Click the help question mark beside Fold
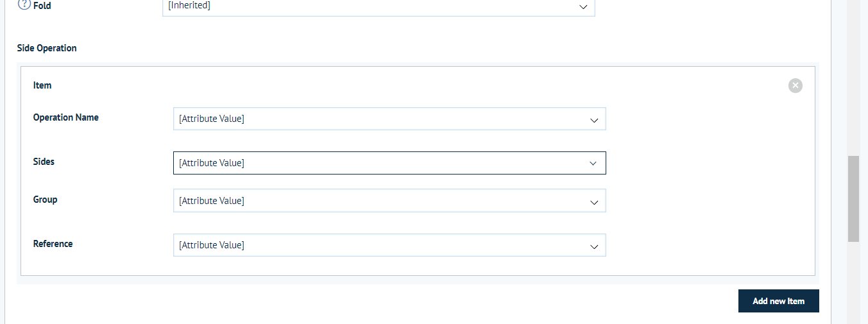868x324 pixels. coord(24,5)
